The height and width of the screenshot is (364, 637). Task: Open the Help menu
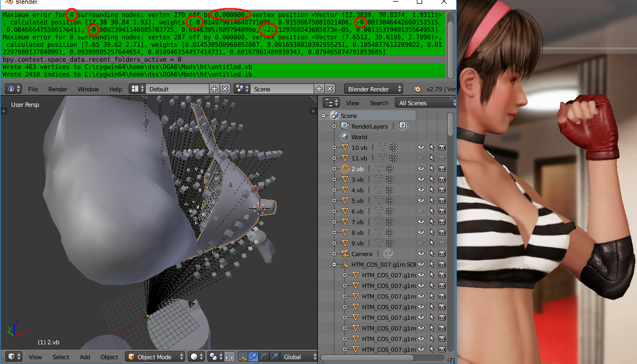tap(116, 89)
